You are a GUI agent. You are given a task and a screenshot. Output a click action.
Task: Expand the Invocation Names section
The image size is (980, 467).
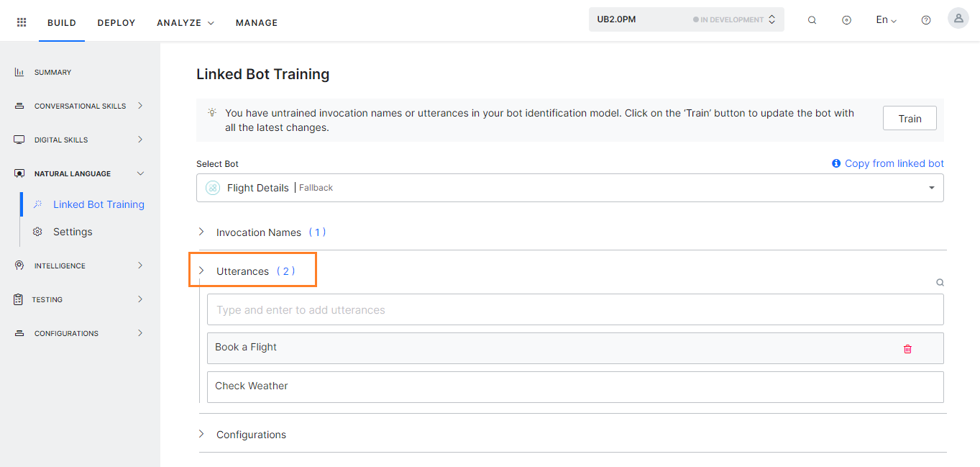tap(202, 232)
